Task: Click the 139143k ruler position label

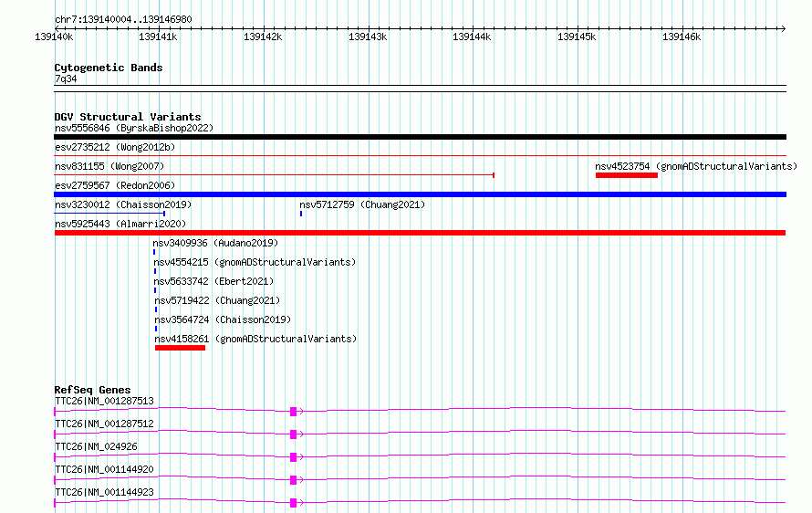Action: pos(368,37)
